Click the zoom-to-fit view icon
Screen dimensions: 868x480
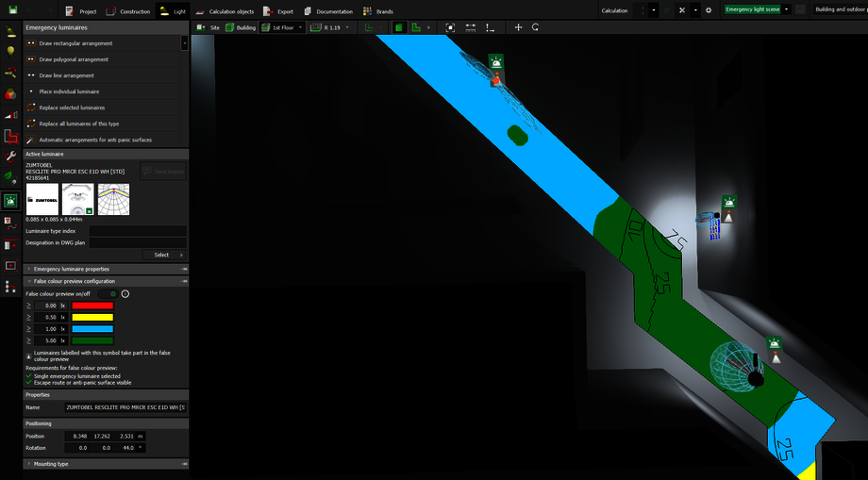pos(450,27)
